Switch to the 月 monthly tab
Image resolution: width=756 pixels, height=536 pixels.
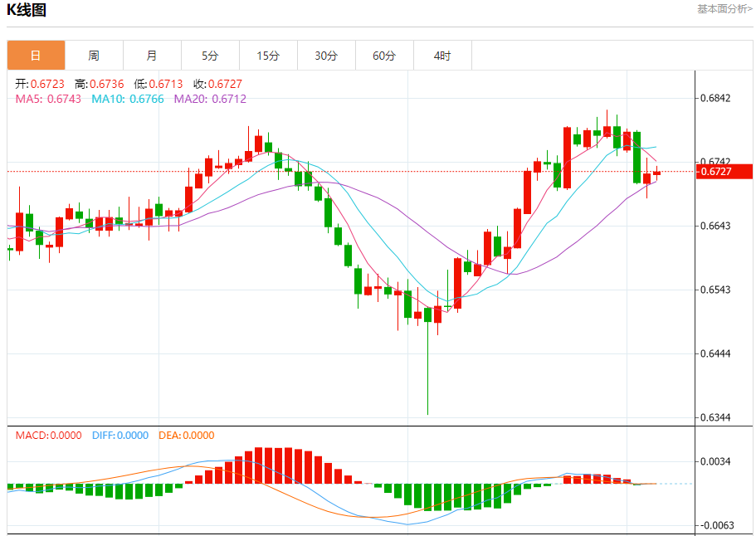(152, 56)
